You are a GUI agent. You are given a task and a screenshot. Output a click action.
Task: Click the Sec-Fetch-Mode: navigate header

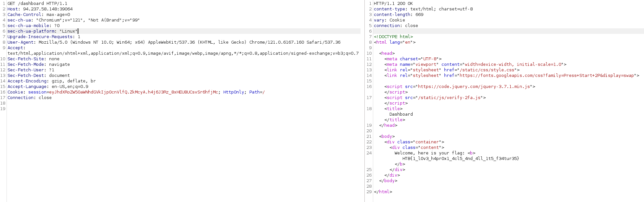click(39, 65)
